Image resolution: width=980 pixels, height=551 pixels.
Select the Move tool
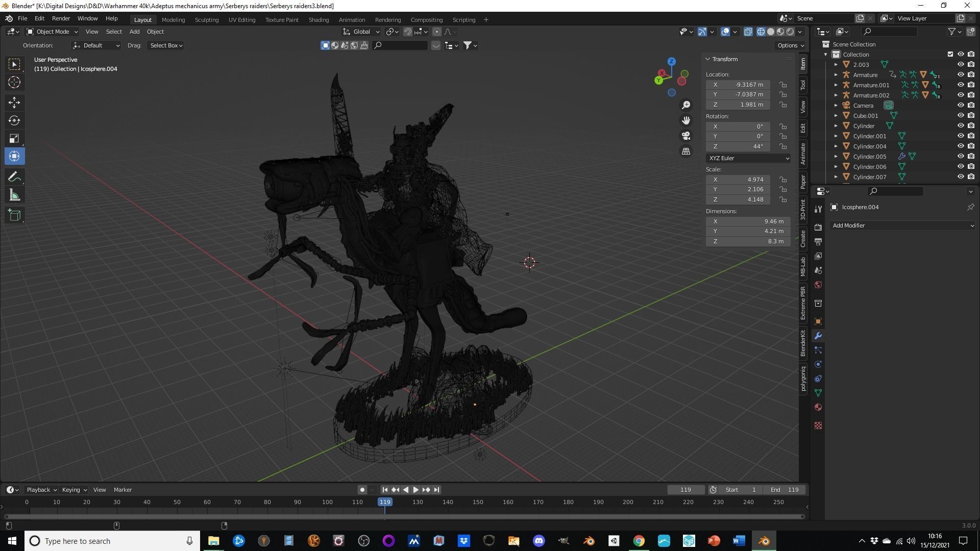(14, 103)
